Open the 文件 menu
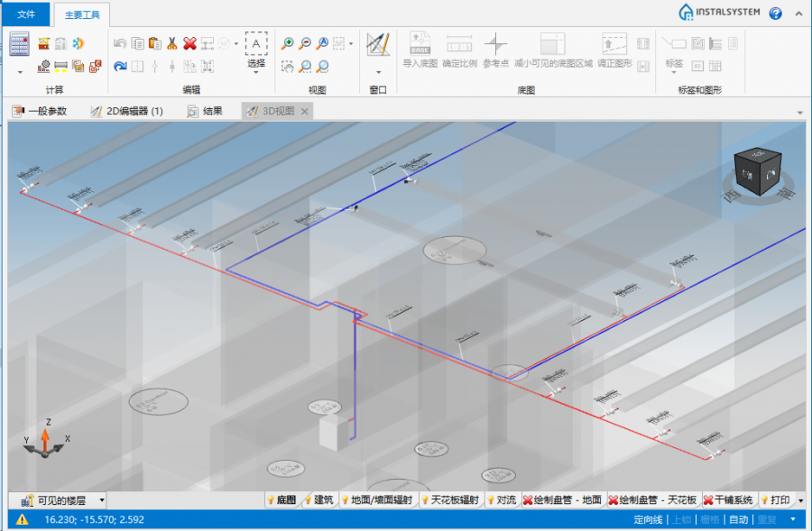 click(26, 14)
